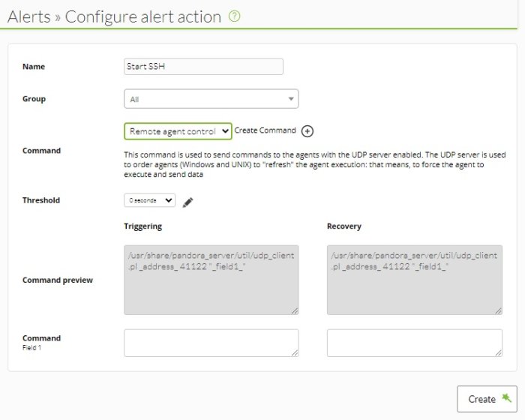The image size is (525, 420).
Task: Click the Create Command link
Action: coord(265,130)
